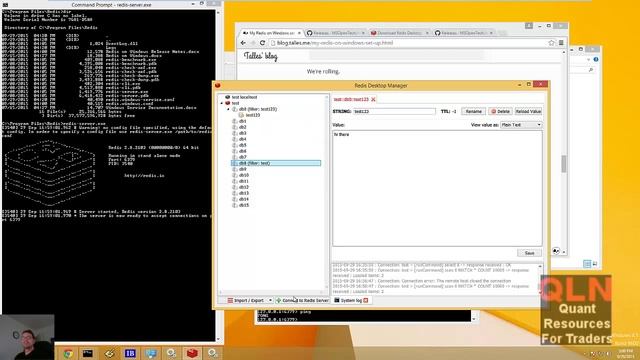Open the 'View value as' Plain Text dropdown
Screen dimensions: 640x360
coord(521,125)
